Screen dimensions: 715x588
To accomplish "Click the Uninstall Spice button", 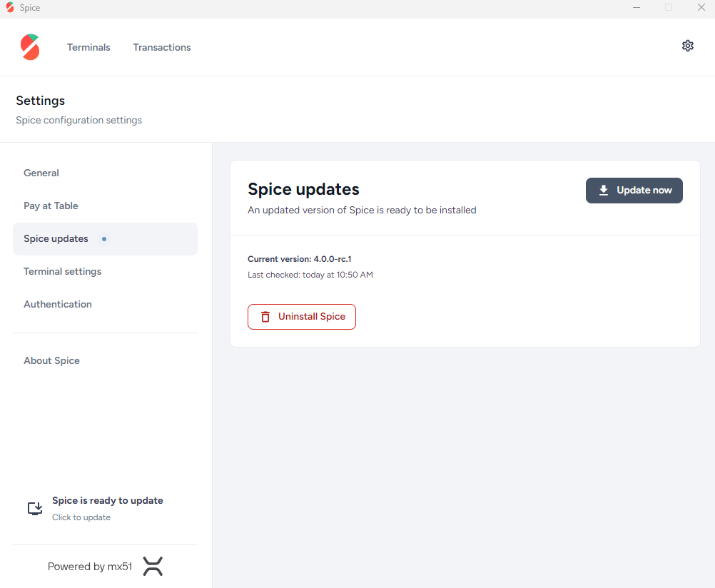I will click(x=301, y=317).
